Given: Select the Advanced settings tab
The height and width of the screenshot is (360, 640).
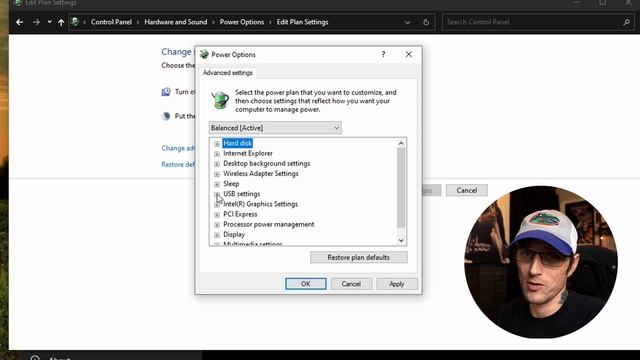Looking at the screenshot, I should coord(228,73).
